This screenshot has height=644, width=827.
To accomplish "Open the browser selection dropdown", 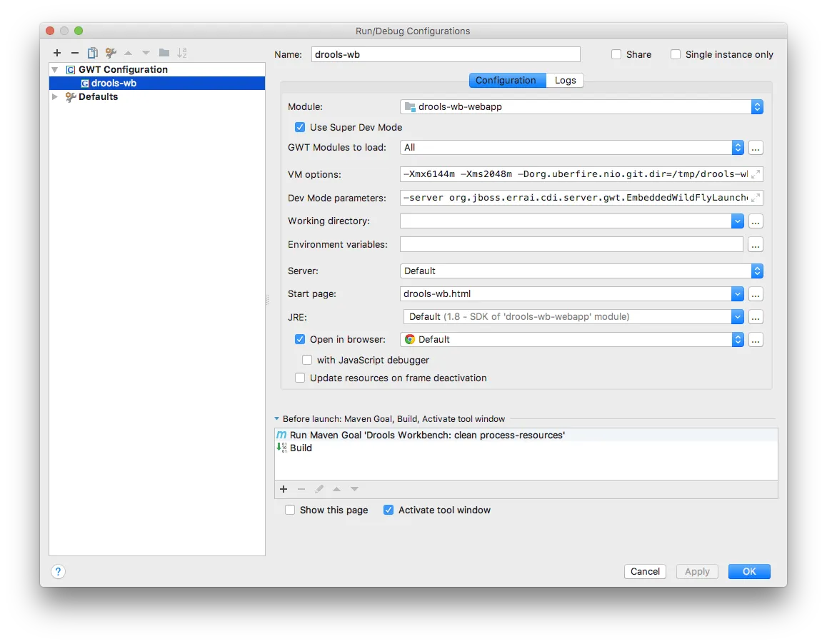I will point(572,340).
